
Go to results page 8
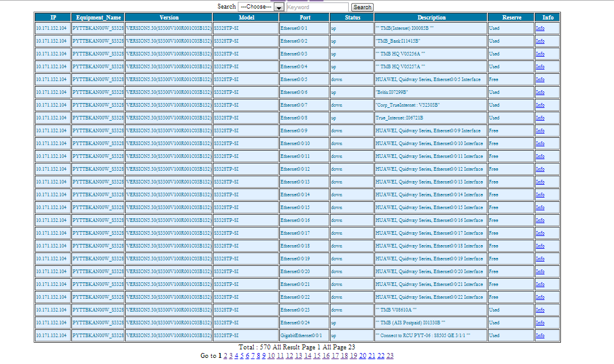259,356
